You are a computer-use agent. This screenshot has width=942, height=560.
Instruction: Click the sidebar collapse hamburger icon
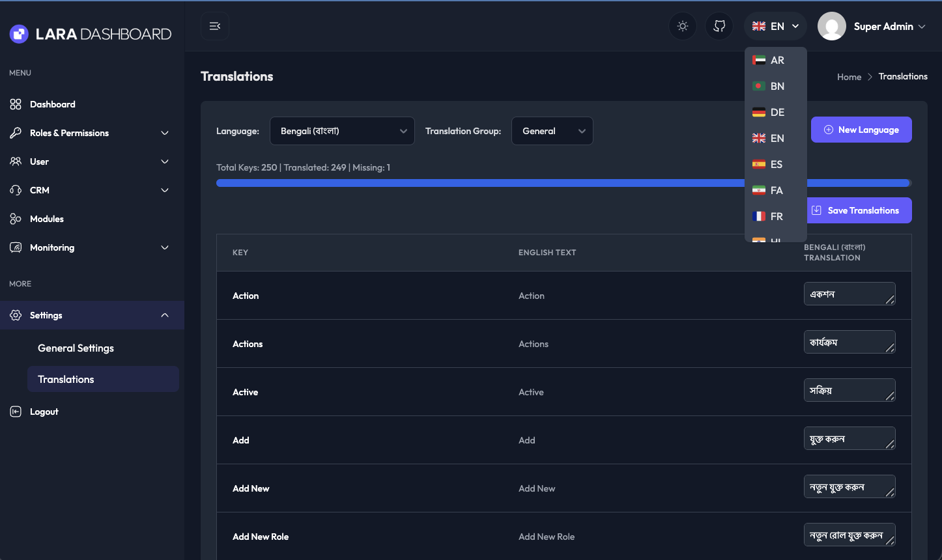click(215, 26)
